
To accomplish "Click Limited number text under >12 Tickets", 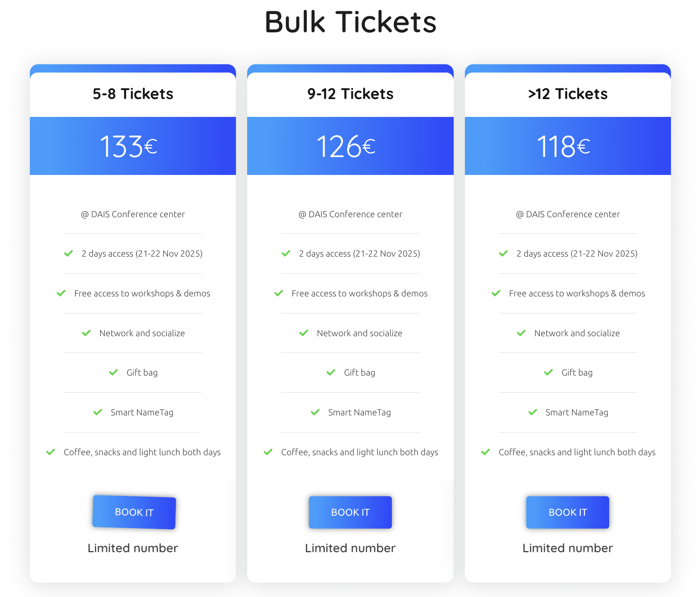I will click(567, 548).
